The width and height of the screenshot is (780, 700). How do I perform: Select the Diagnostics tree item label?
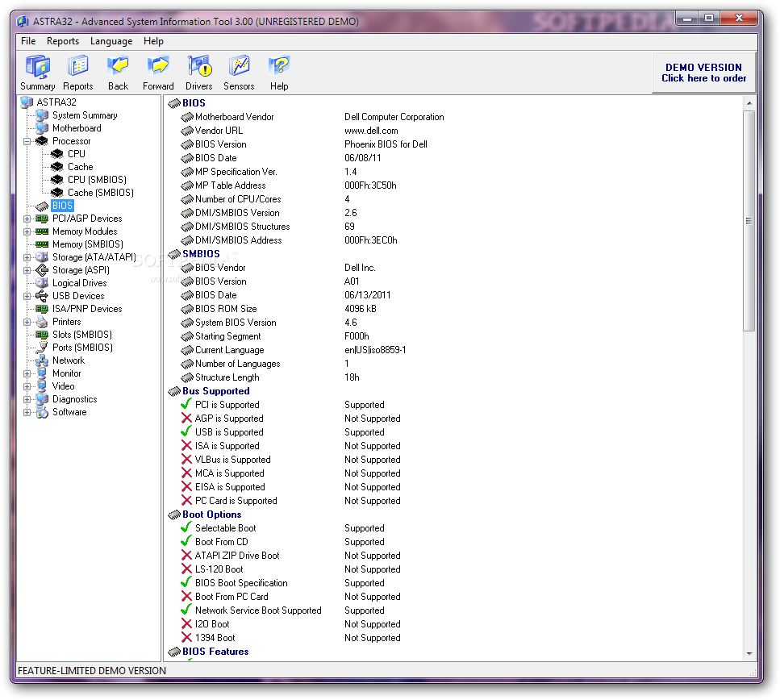click(75, 399)
